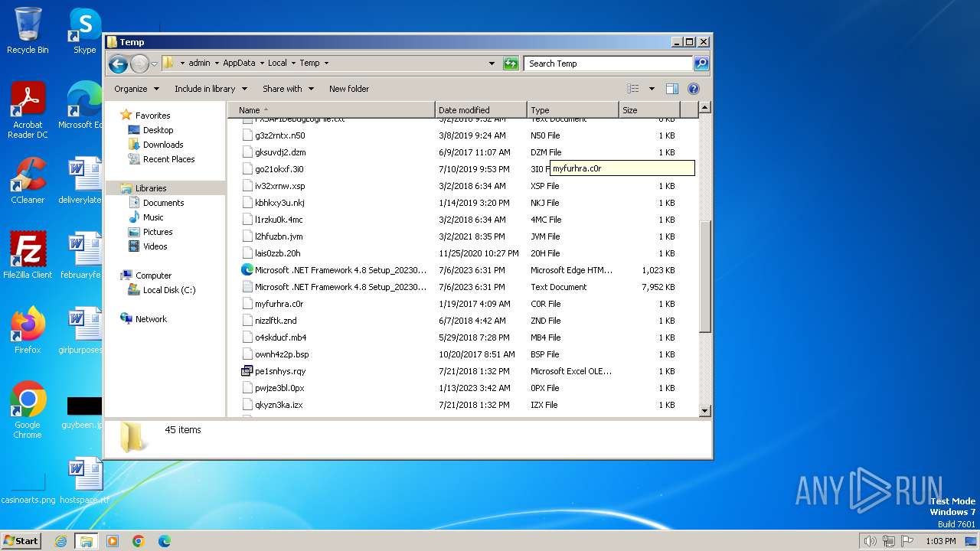Select file qkyzn3ka.izx
980x551 pixels.
pos(279,405)
